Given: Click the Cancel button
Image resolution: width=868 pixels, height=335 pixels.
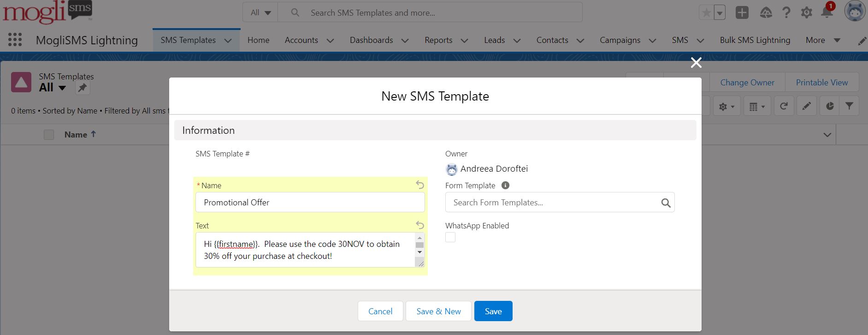Looking at the screenshot, I should [x=380, y=311].
